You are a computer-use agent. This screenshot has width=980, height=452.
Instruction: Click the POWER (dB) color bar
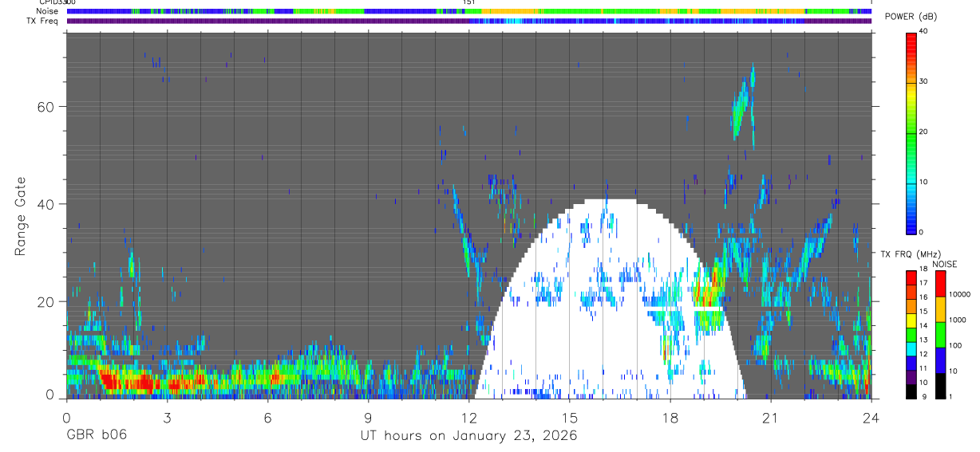(x=911, y=132)
